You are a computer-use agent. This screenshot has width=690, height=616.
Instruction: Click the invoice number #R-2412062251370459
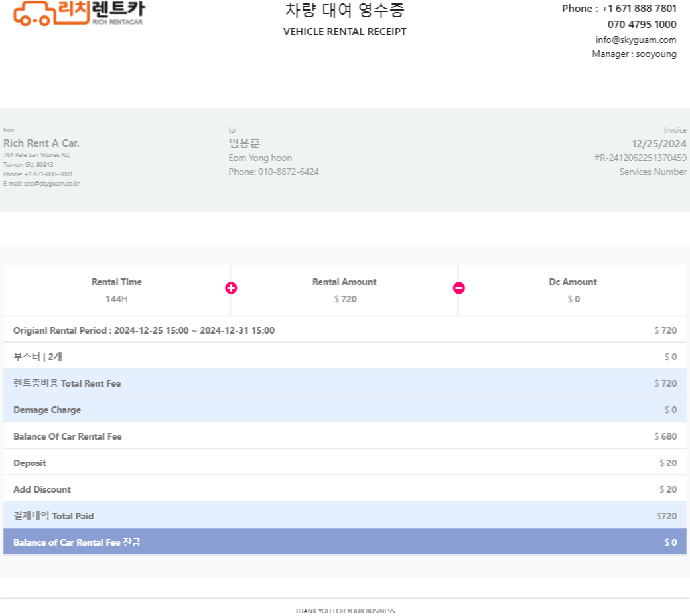(x=640, y=158)
